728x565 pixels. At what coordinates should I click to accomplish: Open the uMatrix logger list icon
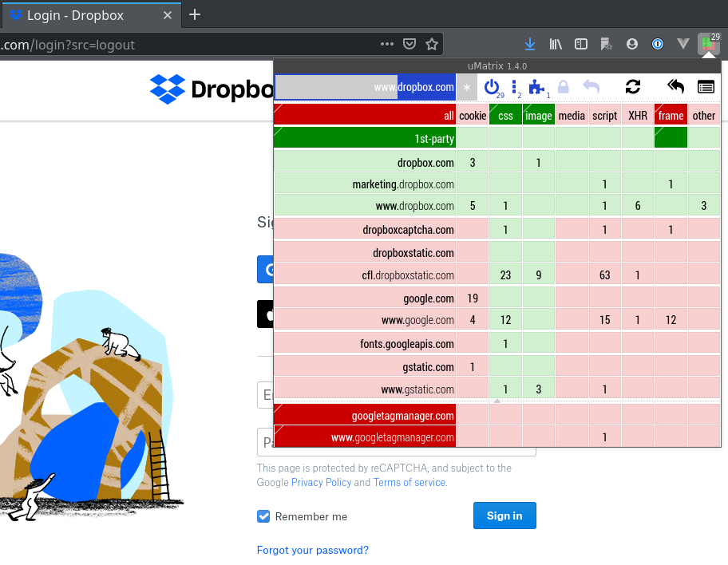click(x=706, y=87)
